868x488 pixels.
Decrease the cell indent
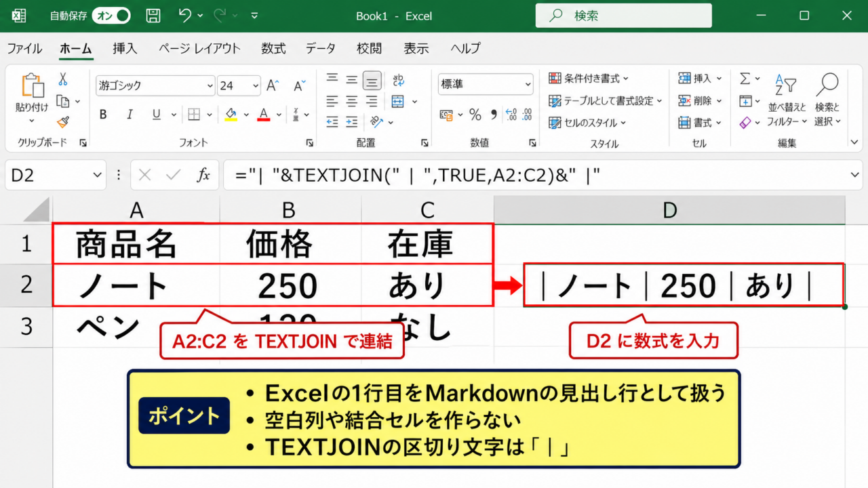pos(332,122)
